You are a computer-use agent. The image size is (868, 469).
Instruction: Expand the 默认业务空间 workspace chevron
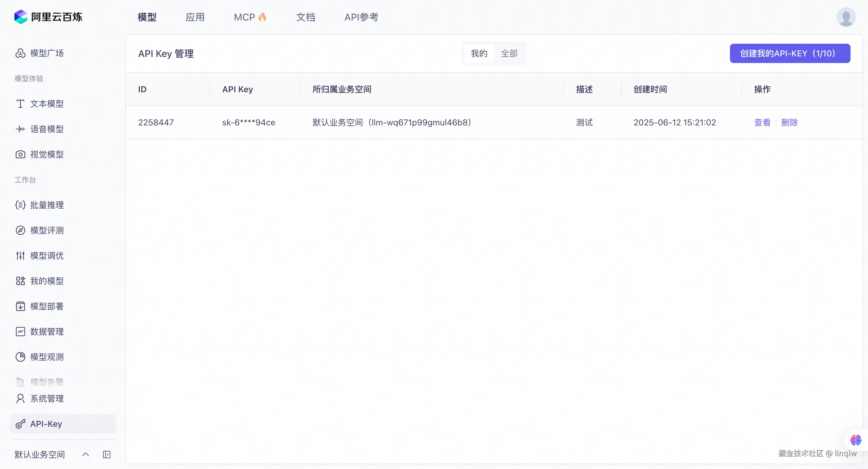point(86,455)
